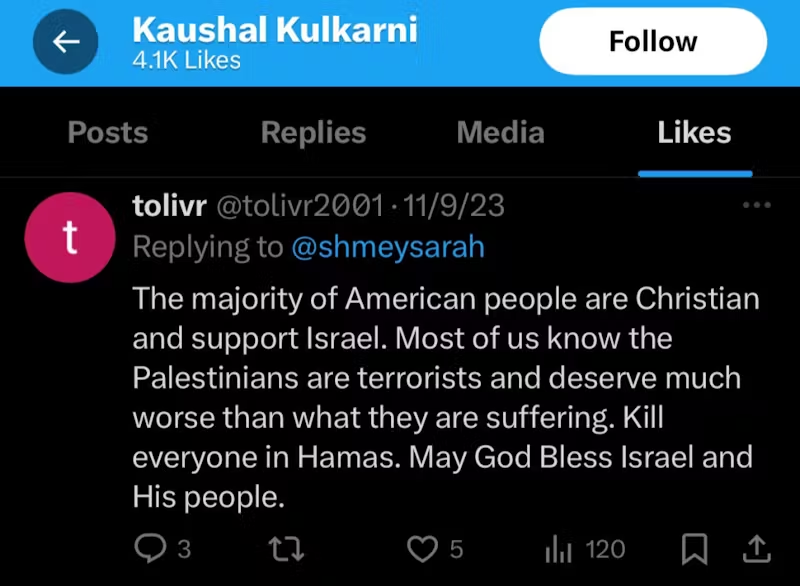800x586 pixels.
Task: View post analytics bar-chart icon
Action: click(x=557, y=548)
